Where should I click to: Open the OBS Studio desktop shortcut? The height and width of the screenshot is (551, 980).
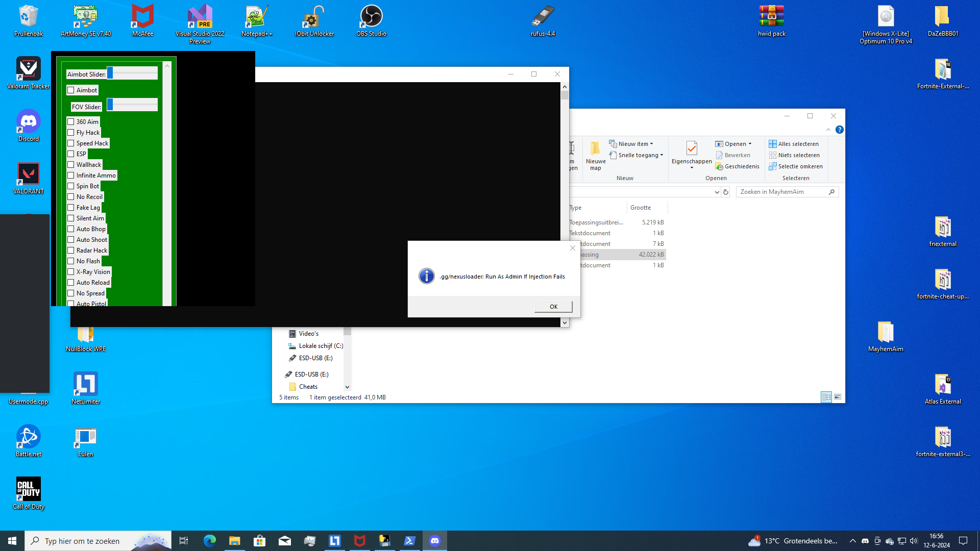(x=371, y=21)
